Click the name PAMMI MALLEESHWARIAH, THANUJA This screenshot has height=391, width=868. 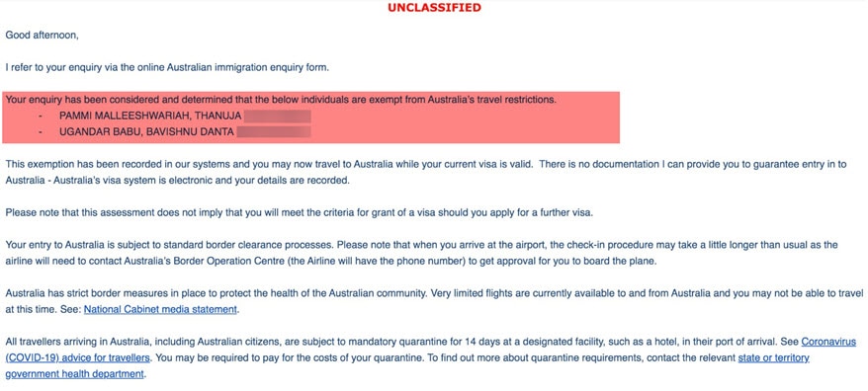click(150, 117)
